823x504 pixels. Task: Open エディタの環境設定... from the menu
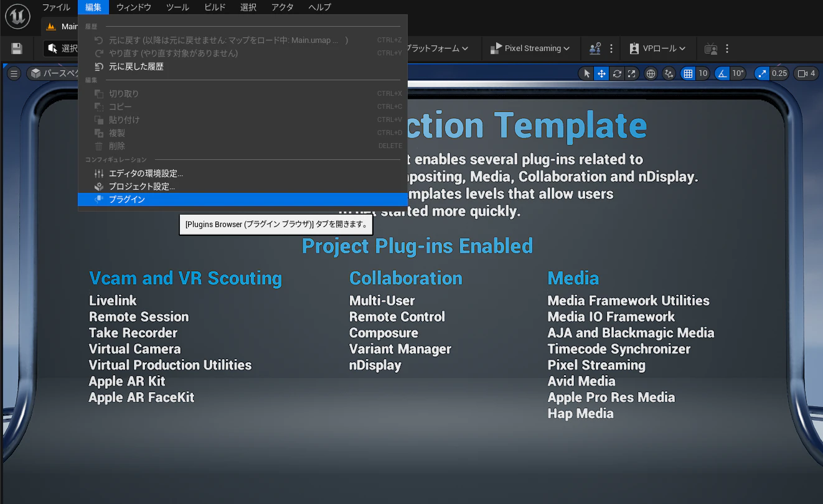pos(243,174)
